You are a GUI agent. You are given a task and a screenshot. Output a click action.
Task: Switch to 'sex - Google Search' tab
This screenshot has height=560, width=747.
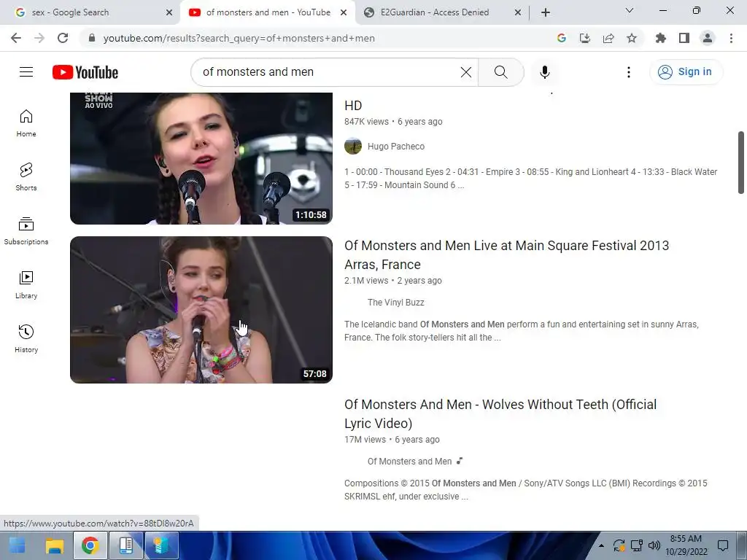[x=90, y=12]
